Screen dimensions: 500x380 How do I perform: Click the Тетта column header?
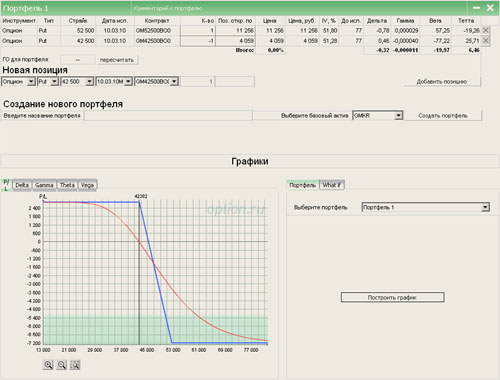tap(466, 21)
